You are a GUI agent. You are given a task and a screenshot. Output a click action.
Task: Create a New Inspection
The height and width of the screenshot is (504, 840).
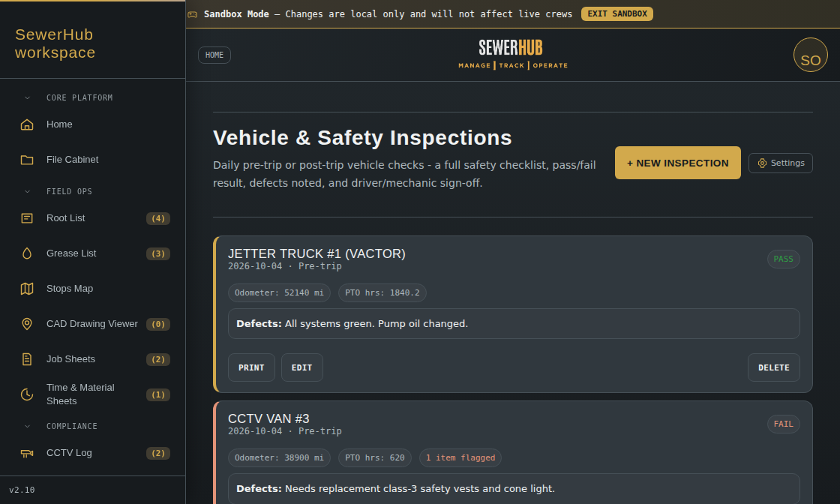(x=677, y=163)
